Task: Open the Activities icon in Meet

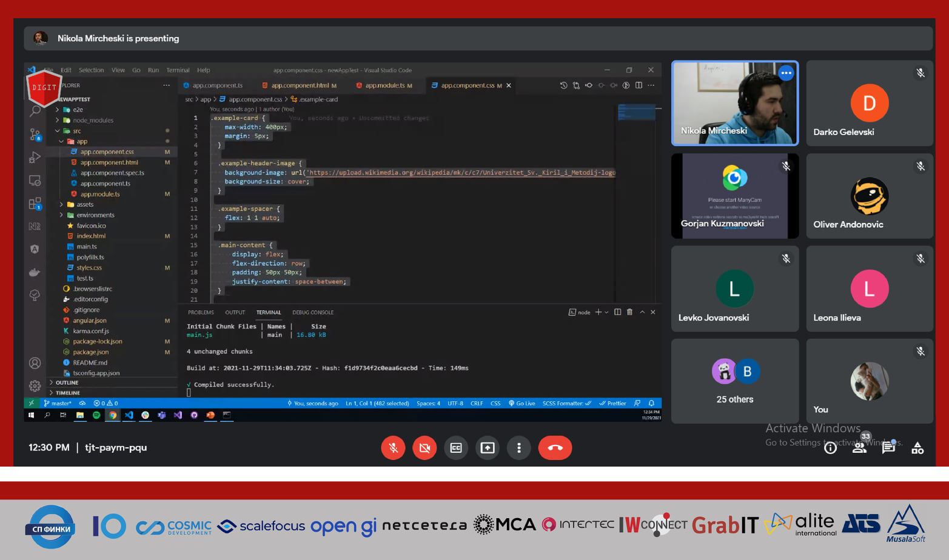Action: coord(917,448)
